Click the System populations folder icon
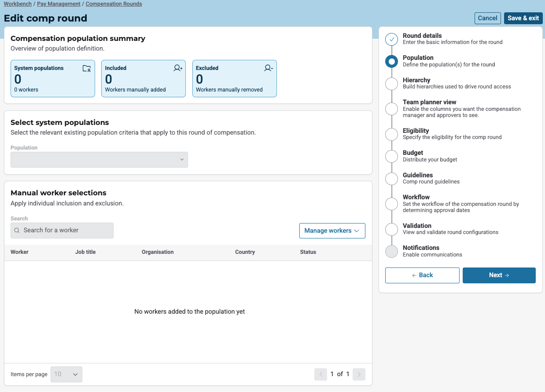The width and height of the screenshot is (545, 392). coord(87,68)
